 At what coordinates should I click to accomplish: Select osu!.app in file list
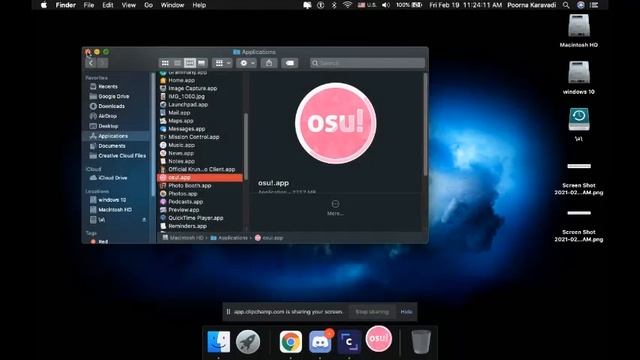200,178
